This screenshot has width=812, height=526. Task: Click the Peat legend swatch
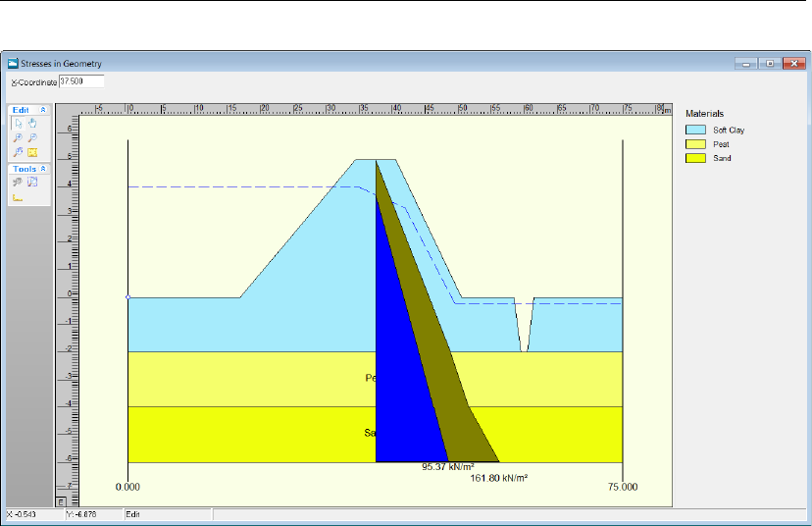pyautogui.click(x=695, y=144)
